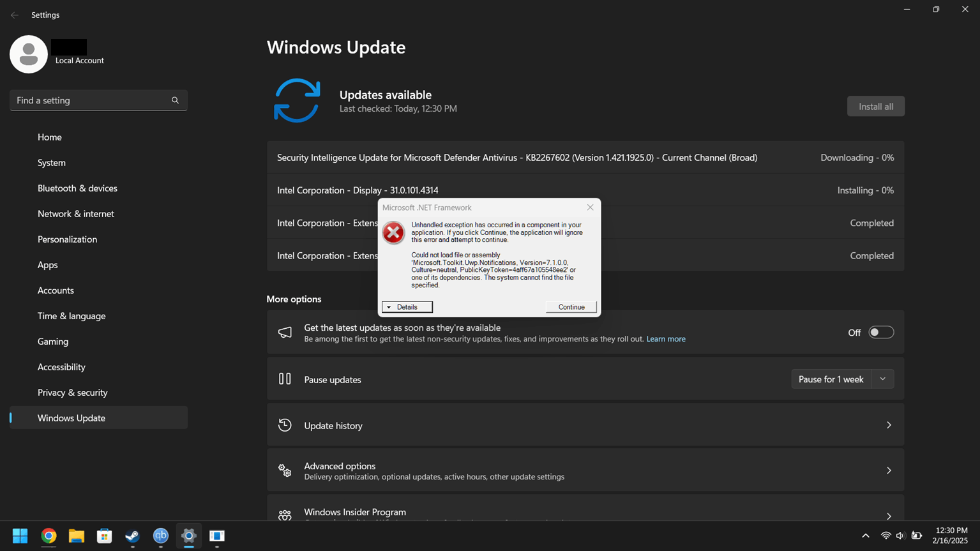Click the volume speaker tray icon

tap(900, 536)
